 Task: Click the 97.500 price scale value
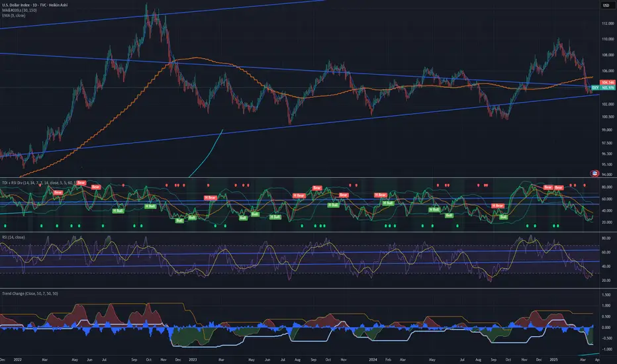tap(608, 143)
